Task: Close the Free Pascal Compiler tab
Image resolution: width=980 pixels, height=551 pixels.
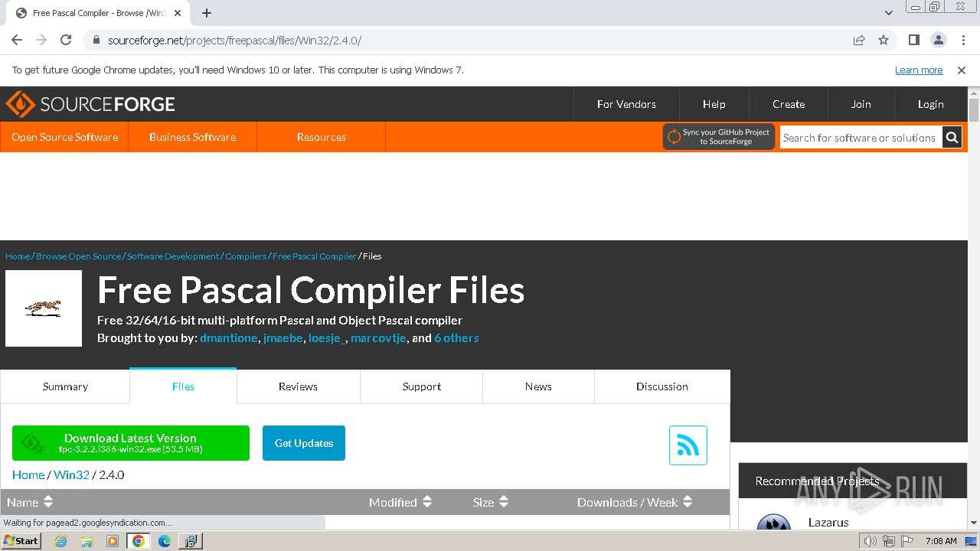Action: 178,13
